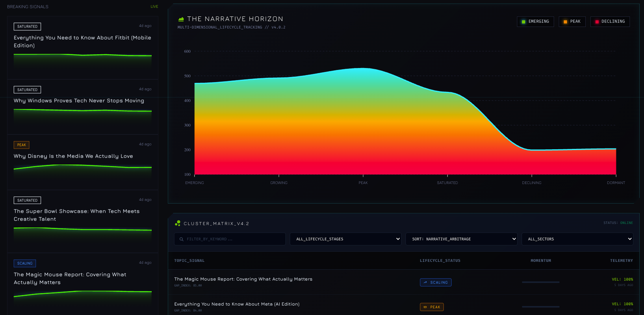
Task: Click the momentum bar for Magic Mouse row
Action: 541,282
